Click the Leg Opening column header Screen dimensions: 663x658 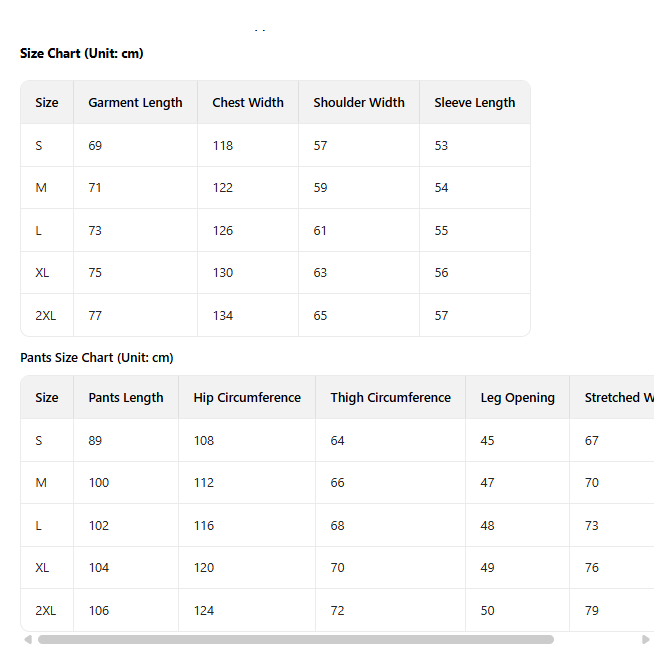(x=518, y=397)
